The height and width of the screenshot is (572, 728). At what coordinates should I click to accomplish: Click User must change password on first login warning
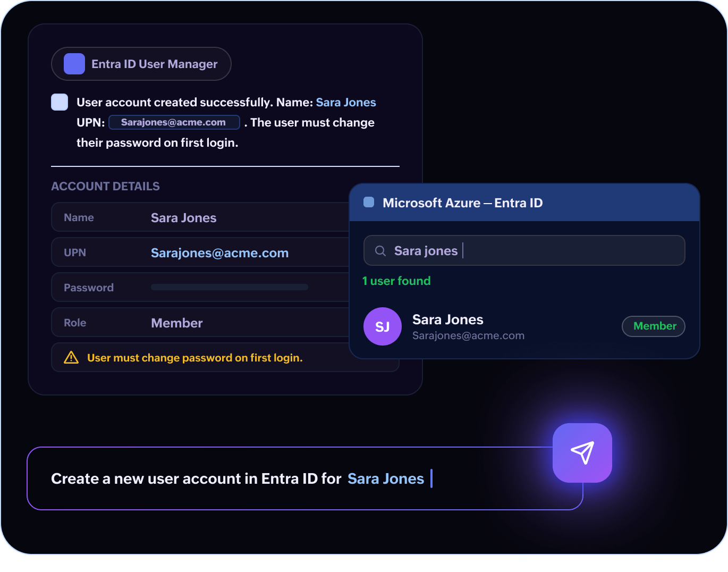pyautogui.click(x=195, y=358)
